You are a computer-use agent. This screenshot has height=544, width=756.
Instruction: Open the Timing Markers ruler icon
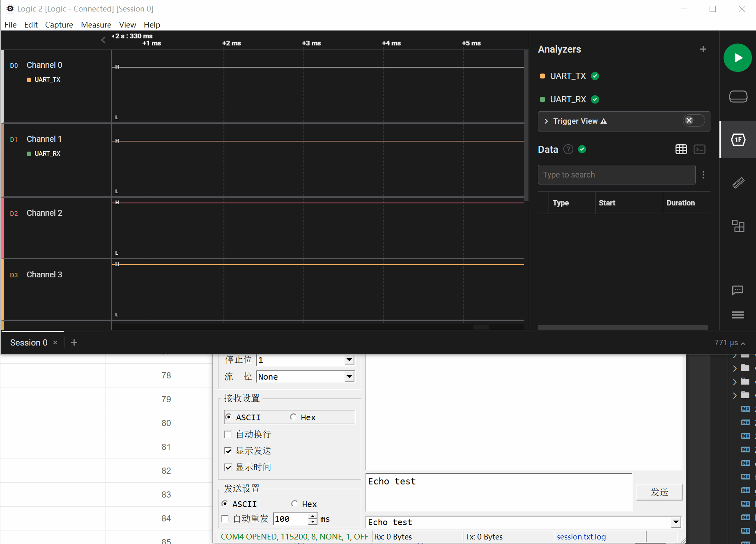pyautogui.click(x=738, y=183)
